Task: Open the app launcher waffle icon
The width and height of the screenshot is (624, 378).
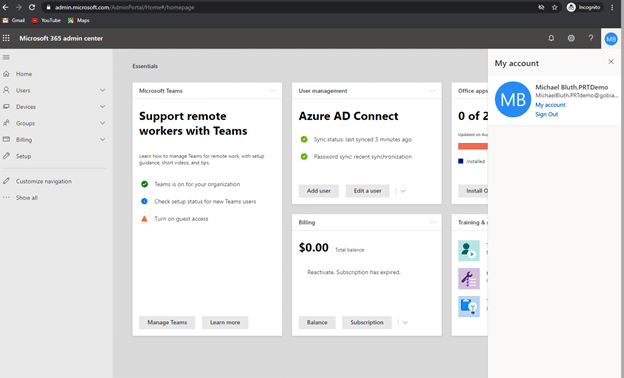Action: (x=6, y=38)
